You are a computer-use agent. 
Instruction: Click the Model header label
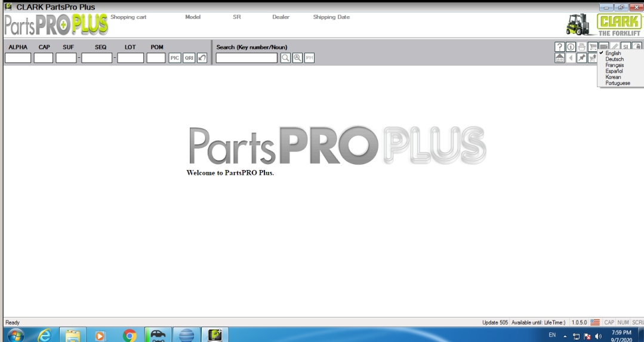(x=193, y=17)
